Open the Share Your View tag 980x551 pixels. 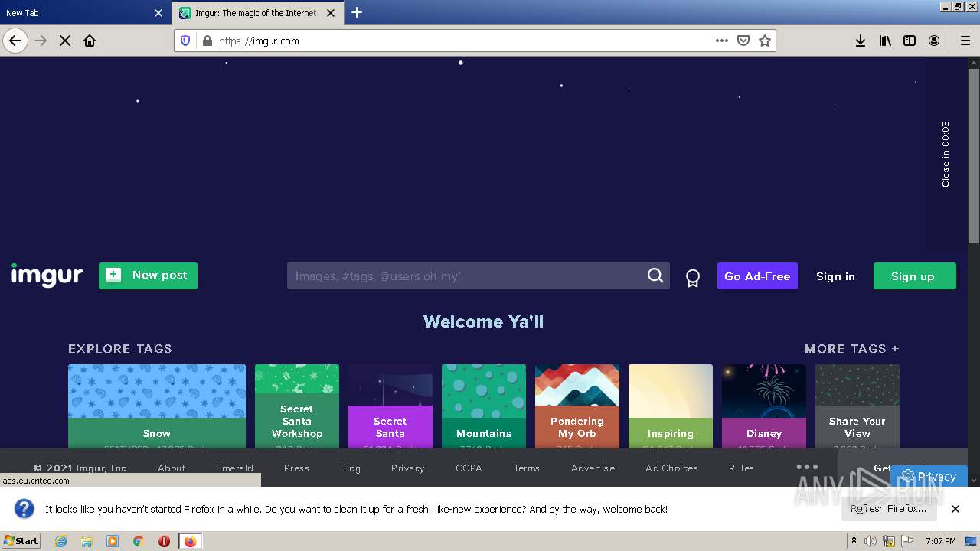[857, 406]
